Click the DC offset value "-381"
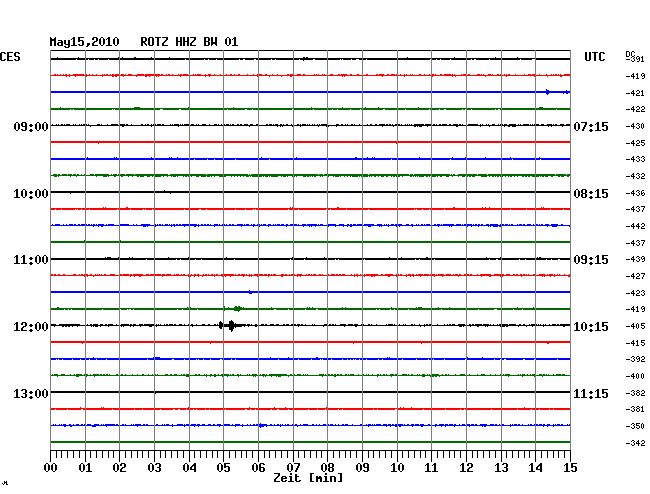650x494 pixels. (x=635, y=409)
